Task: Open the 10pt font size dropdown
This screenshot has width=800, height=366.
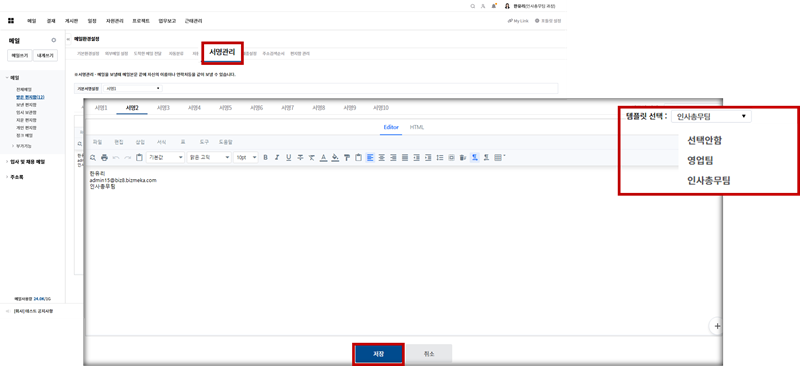Action: 246,158
